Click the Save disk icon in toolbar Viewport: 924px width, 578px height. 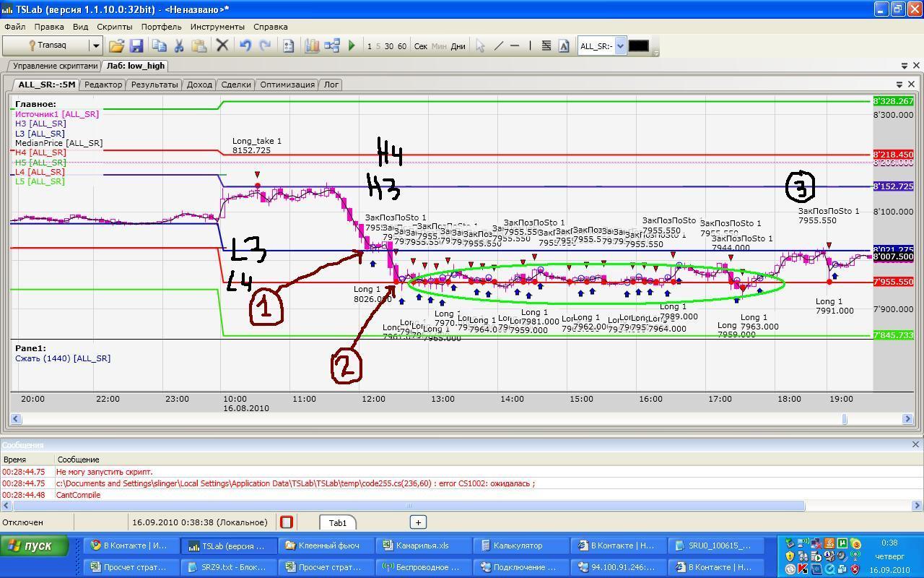click(x=136, y=46)
